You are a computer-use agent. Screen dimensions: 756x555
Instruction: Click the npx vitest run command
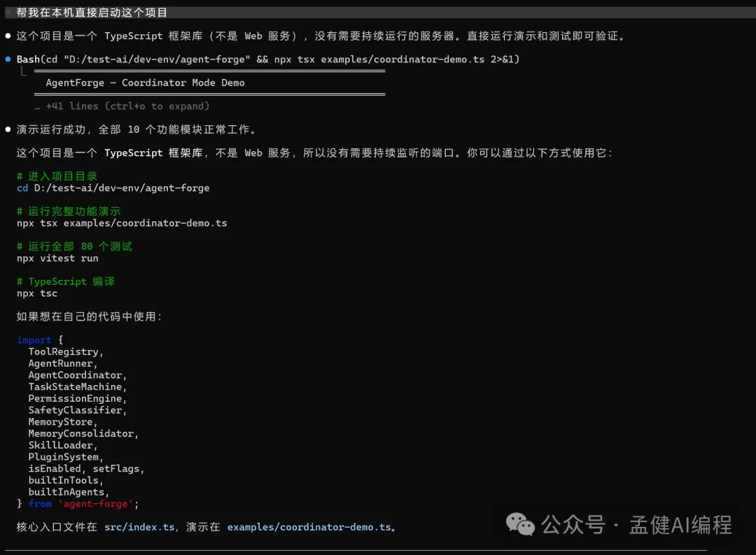(x=57, y=258)
